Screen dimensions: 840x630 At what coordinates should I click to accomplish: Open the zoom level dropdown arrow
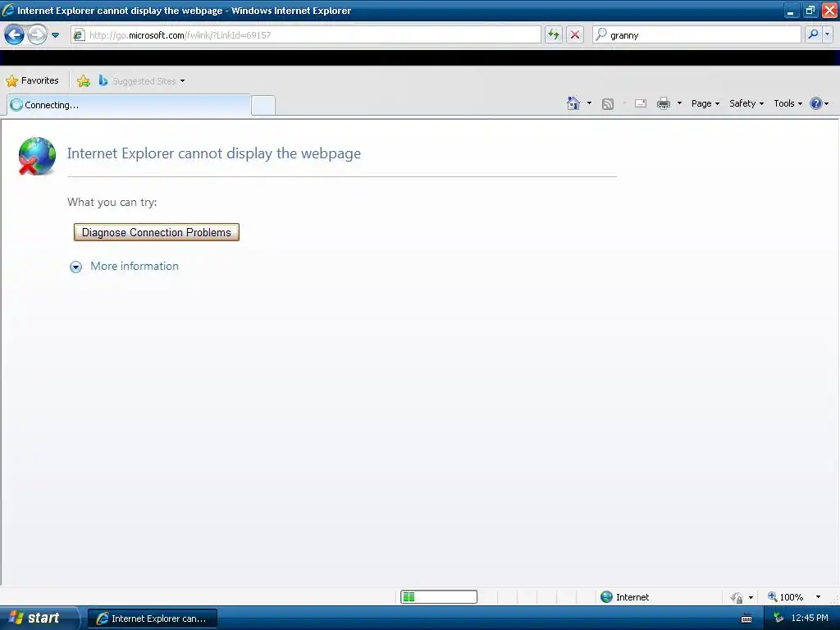tap(818, 597)
